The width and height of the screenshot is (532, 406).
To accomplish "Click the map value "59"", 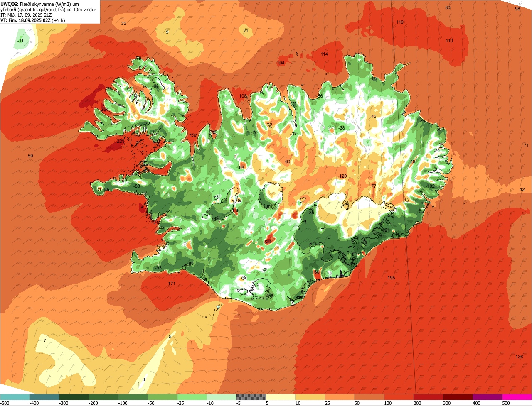I will click(30, 156).
